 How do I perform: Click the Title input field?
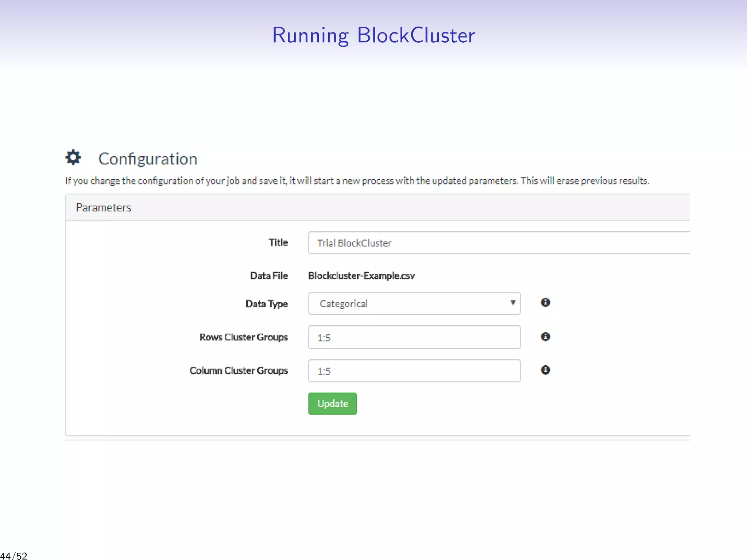[x=499, y=243]
